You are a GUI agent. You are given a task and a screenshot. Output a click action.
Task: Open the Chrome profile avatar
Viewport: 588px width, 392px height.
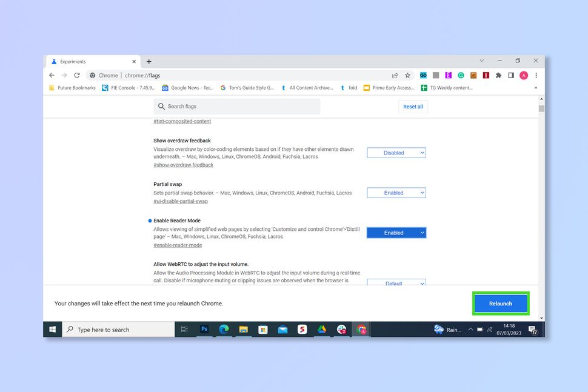click(523, 75)
